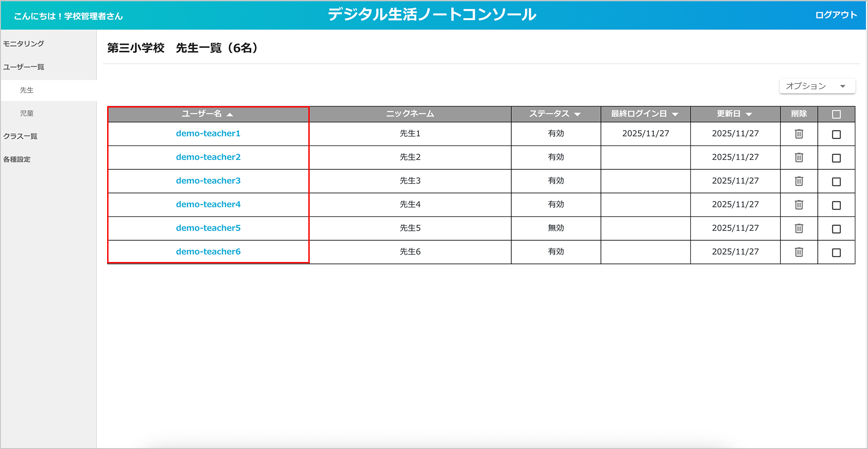
Task: Delete demo-teacher2 using its trash icon
Action: coord(799,157)
